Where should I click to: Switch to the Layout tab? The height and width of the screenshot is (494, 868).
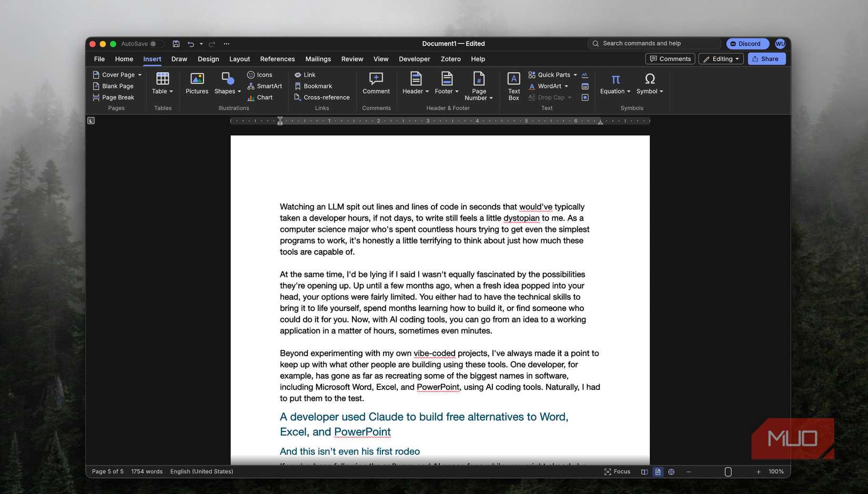coord(239,59)
